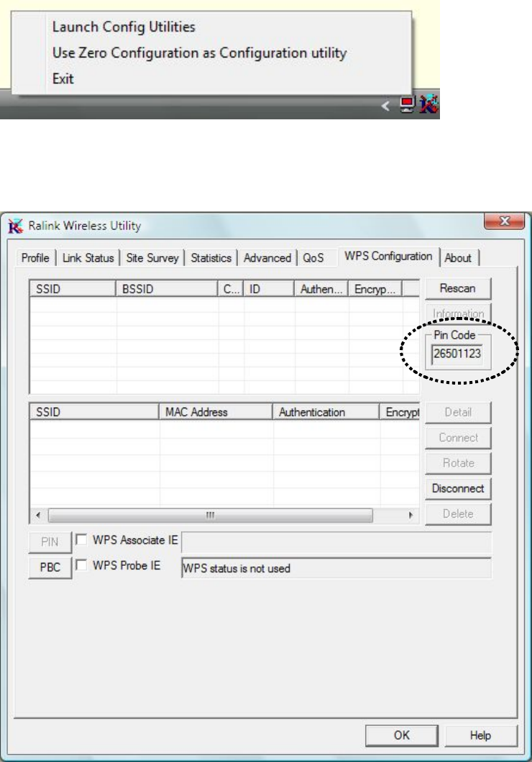Click the BSSID column header
This screenshot has height=762, width=532.
coord(167,289)
